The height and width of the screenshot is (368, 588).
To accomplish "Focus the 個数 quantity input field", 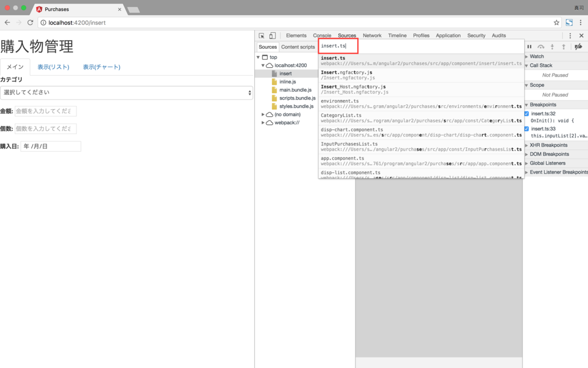I will 45,129.
